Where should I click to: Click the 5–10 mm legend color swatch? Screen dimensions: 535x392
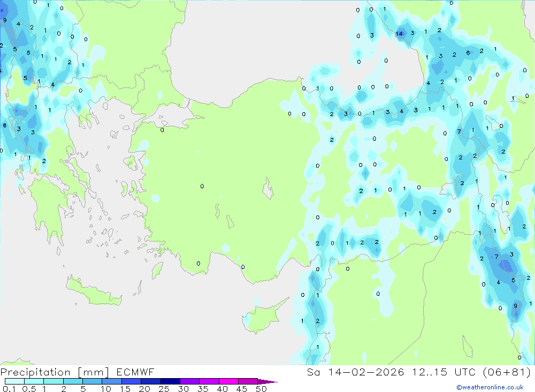coord(93,381)
